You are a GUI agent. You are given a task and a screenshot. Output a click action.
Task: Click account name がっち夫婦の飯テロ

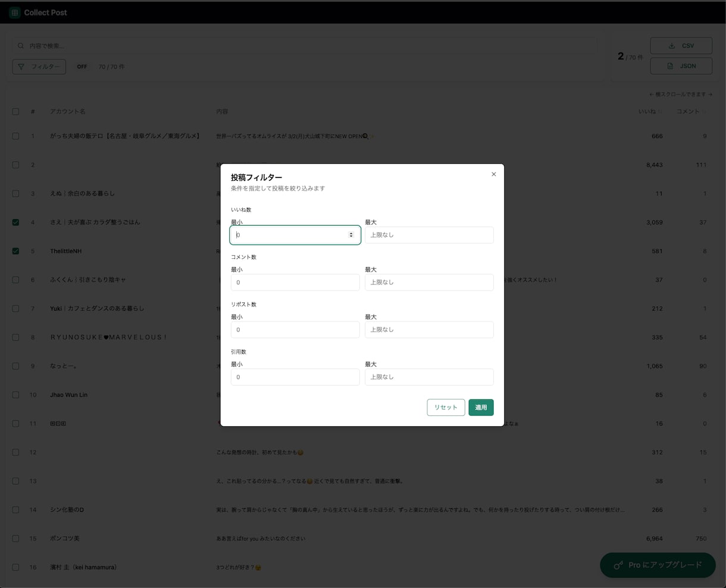(125, 136)
